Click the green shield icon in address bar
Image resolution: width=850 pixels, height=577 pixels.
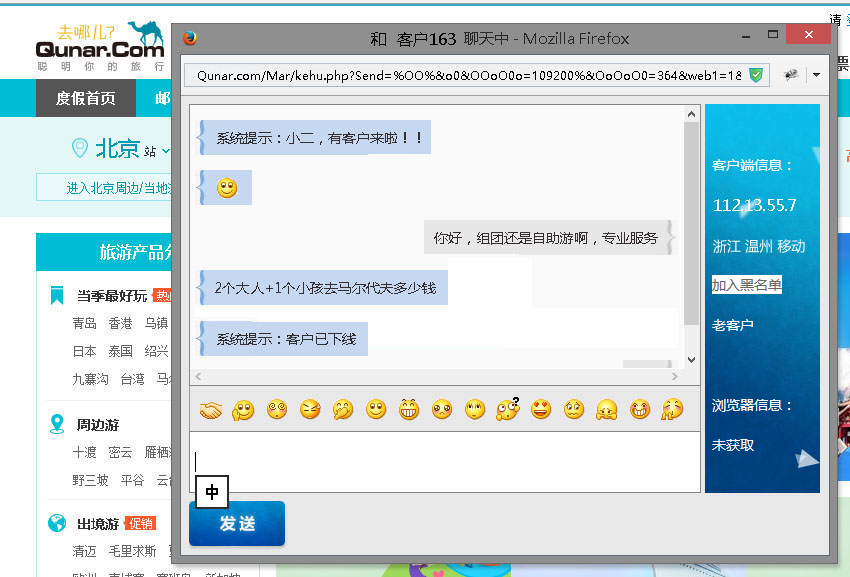pyautogui.click(x=757, y=75)
